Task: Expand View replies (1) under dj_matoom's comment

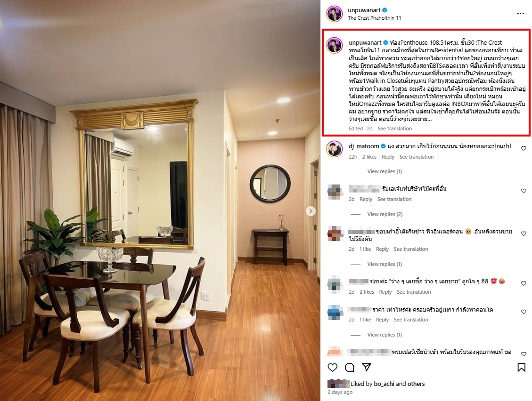Action: 385,171
